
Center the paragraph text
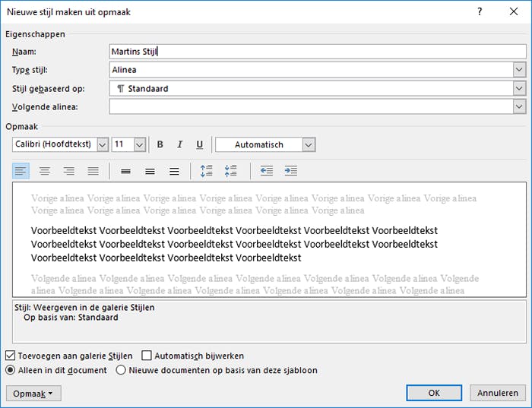pos(45,171)
